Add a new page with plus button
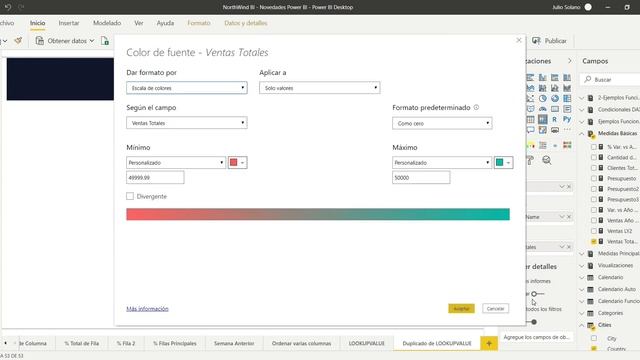Viewport: 640px width, 360px height. pos(489,344)
